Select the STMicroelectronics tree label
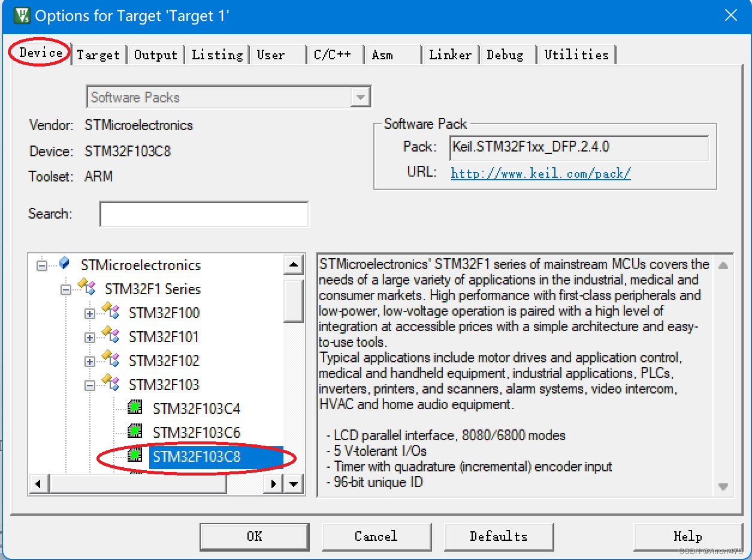The height and width of the screenshot is (560, 752). pos(141,265)
